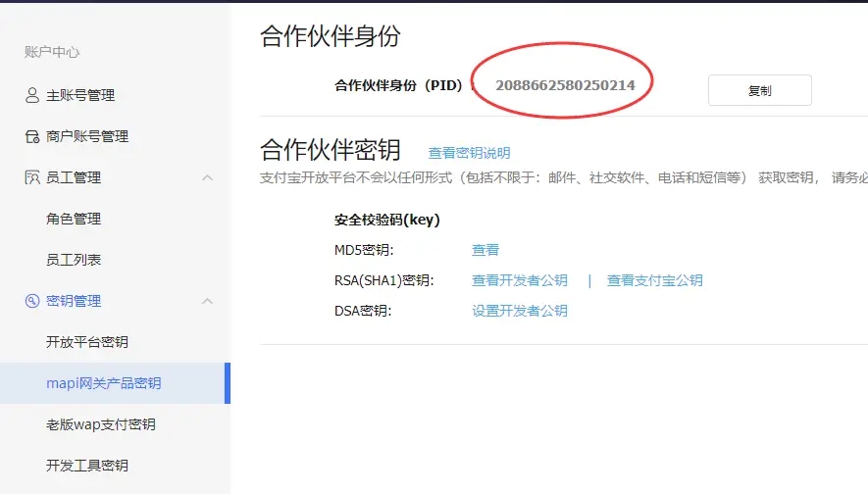
Task: Click the staff icon beside 员工管理
Action: pos(31,177)
